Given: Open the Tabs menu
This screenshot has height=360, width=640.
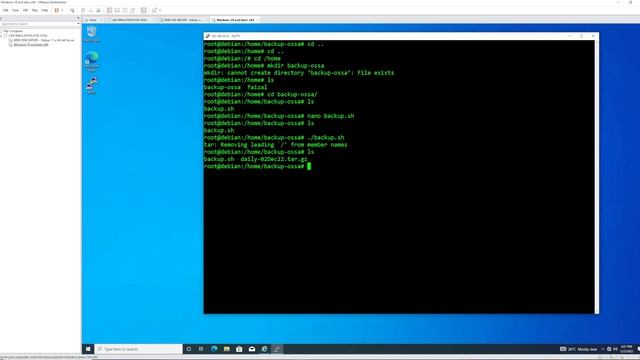Looking at the screenshot, I should pos(35,10).
